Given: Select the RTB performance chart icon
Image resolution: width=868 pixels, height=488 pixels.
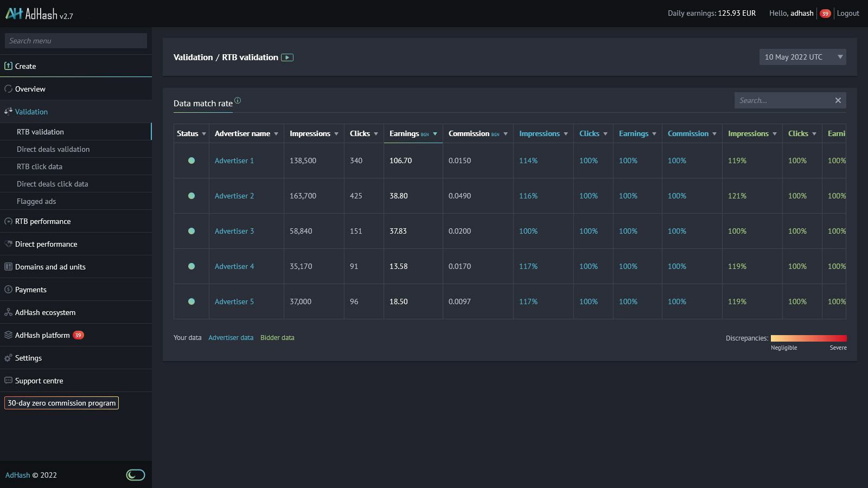Looking at the screenshot, I should coord(8,221).
